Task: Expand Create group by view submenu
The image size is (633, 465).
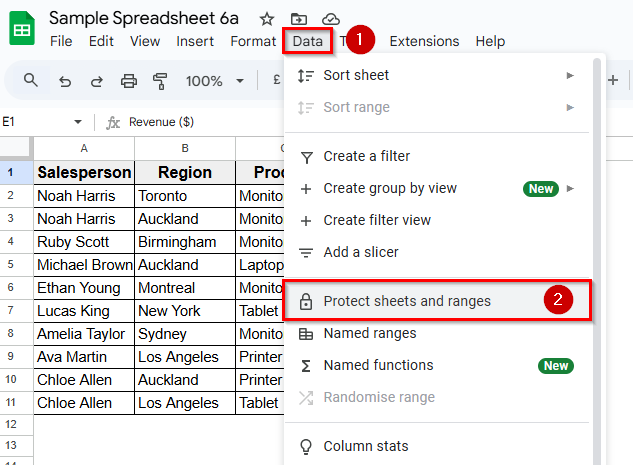Action: (570, 188)
